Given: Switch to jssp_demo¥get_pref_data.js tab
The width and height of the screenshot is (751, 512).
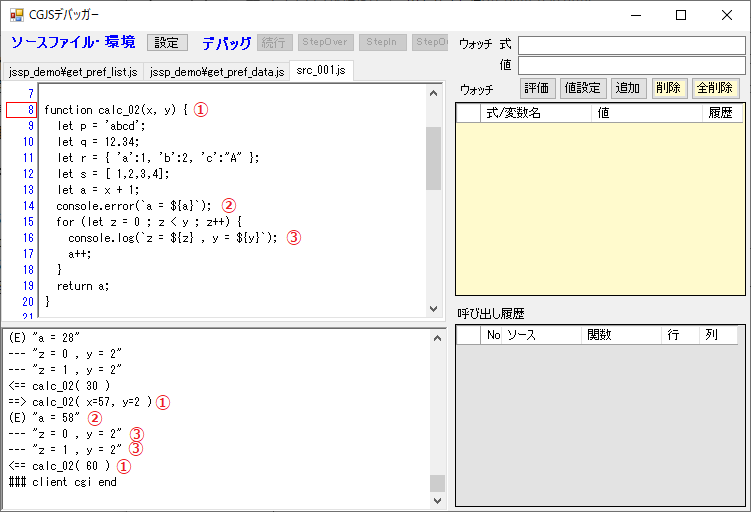Looking at the screenshot, I should [x=215, y=72].
